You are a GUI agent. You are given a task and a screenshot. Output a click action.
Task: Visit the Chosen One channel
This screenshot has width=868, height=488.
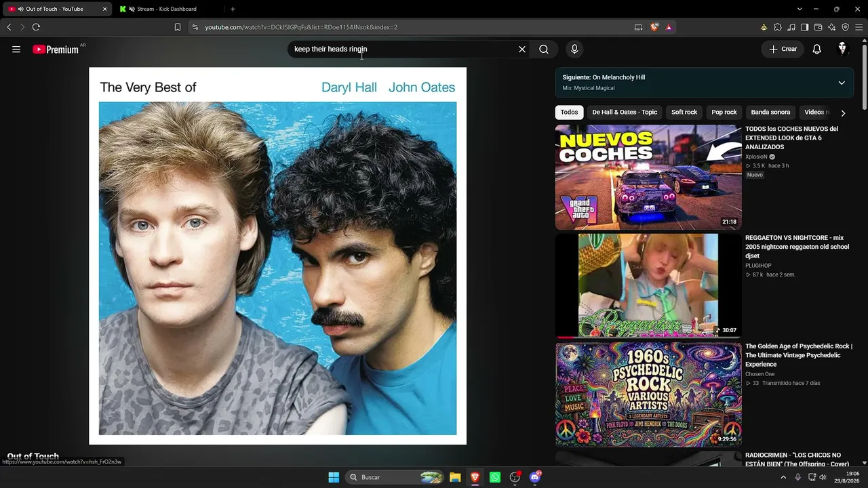tap(760, 374)
